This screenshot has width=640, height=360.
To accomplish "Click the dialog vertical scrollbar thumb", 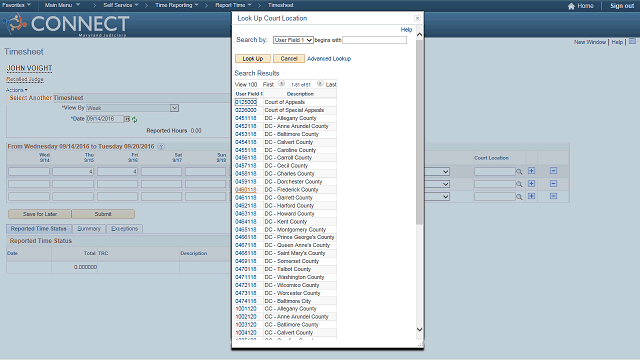I will [419, 132].
